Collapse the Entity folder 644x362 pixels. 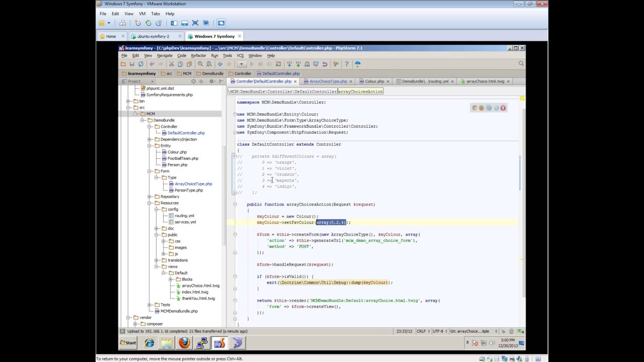(x=150, y=146)
